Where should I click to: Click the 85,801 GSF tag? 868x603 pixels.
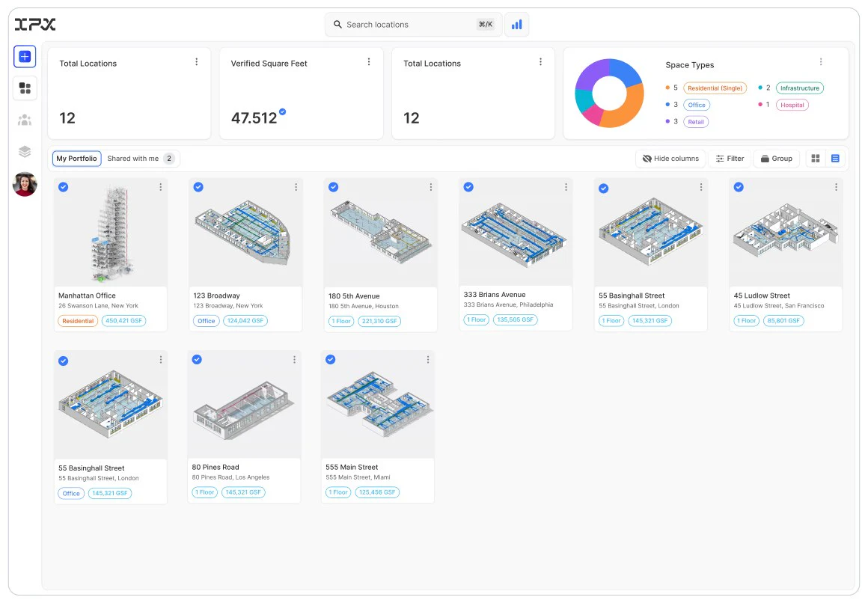pyautogui.click(x=783, y=321)
